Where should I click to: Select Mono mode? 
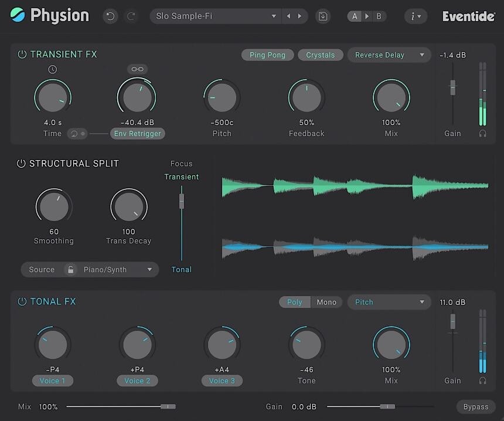(326, 302)
